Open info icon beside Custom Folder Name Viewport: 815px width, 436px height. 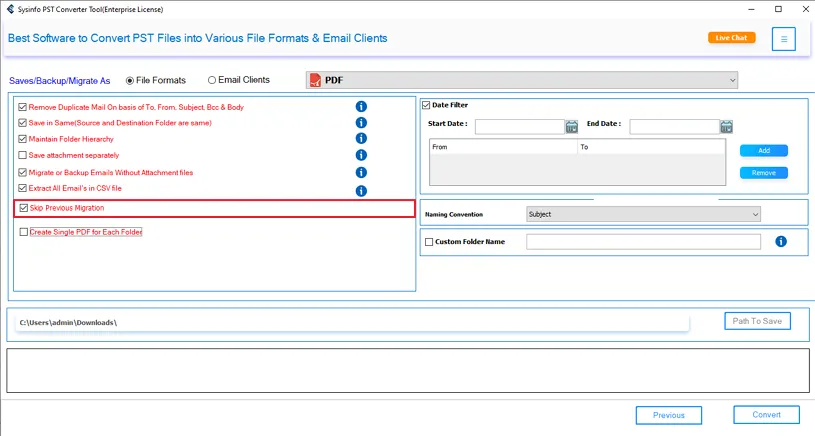click(x=781, y=241)
